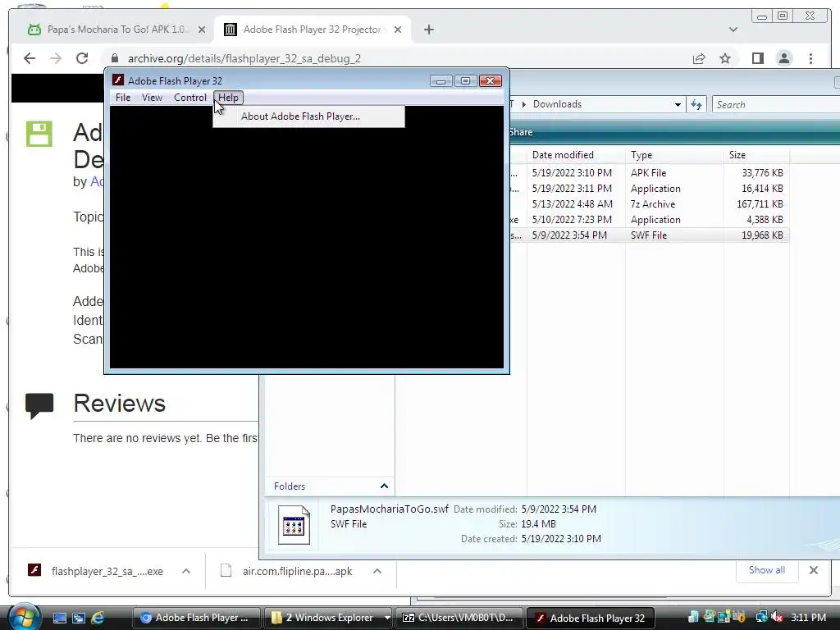Click the Downloads breadcrumb in Explorer

pyautogui.click(x=557, y=104)
